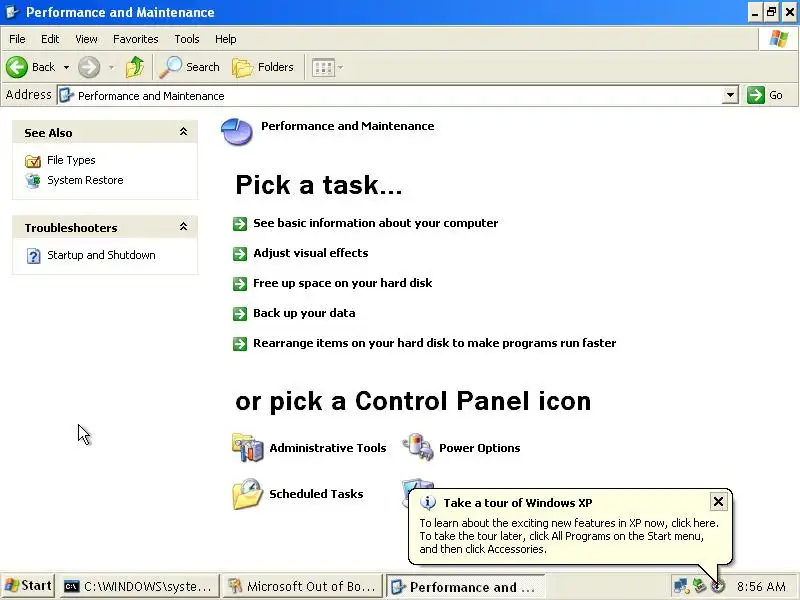Open the View menu
Screen dimensions: 800x600
[86, 39]
